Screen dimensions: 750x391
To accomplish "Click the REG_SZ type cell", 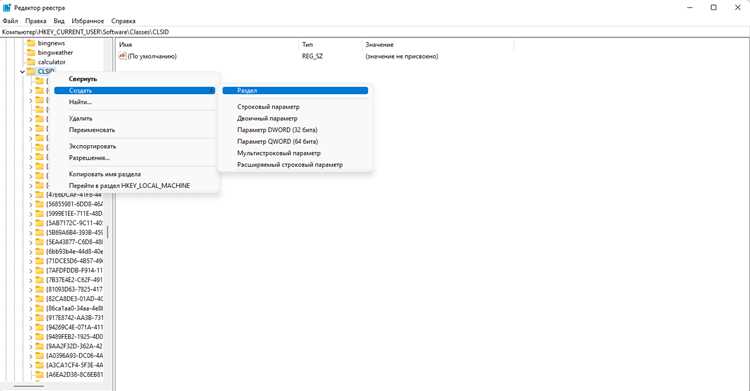I will tap(312, 56).
